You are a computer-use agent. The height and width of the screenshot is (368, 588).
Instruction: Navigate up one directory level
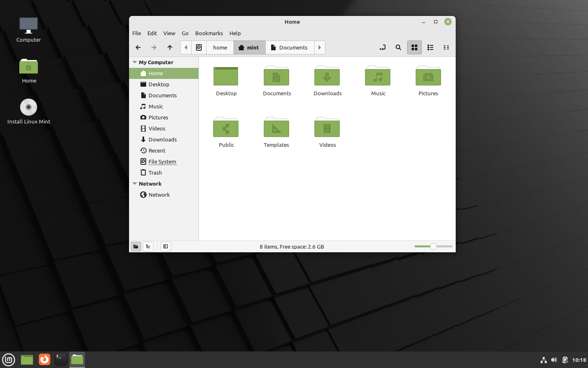click(x=170, y=47)
